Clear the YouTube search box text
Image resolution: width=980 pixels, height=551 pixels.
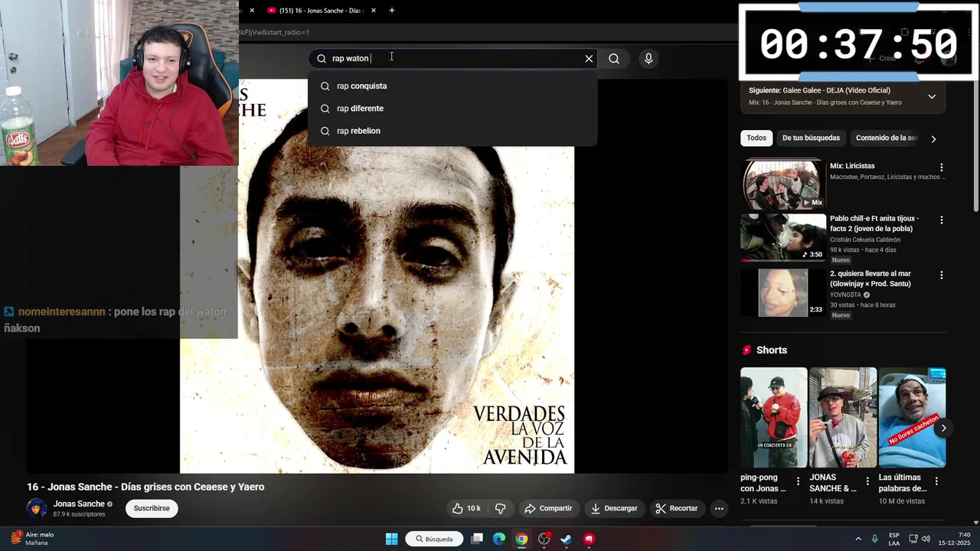click(x=589, y=58)
